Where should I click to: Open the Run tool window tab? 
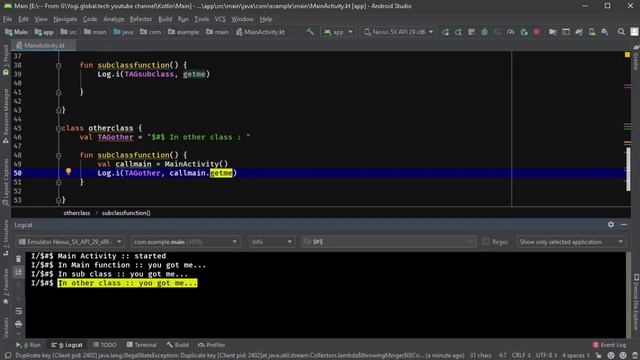click(x=28, y=345)
